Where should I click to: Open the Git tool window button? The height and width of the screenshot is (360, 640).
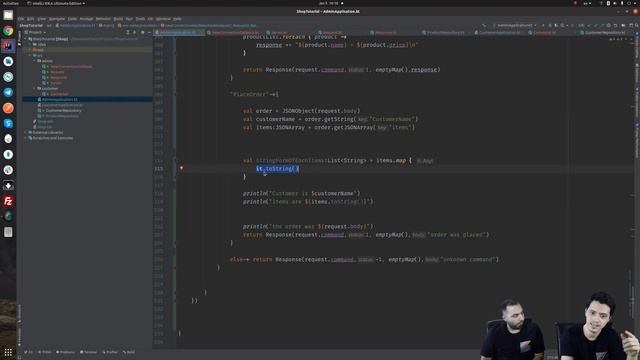(x=29, y=352)
